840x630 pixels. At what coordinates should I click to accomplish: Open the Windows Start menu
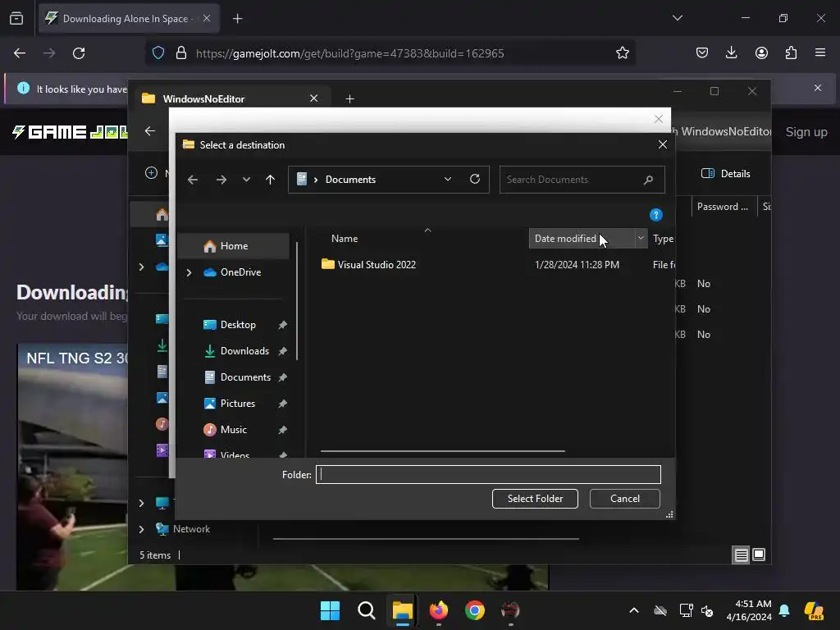click(x=330, y=610)
